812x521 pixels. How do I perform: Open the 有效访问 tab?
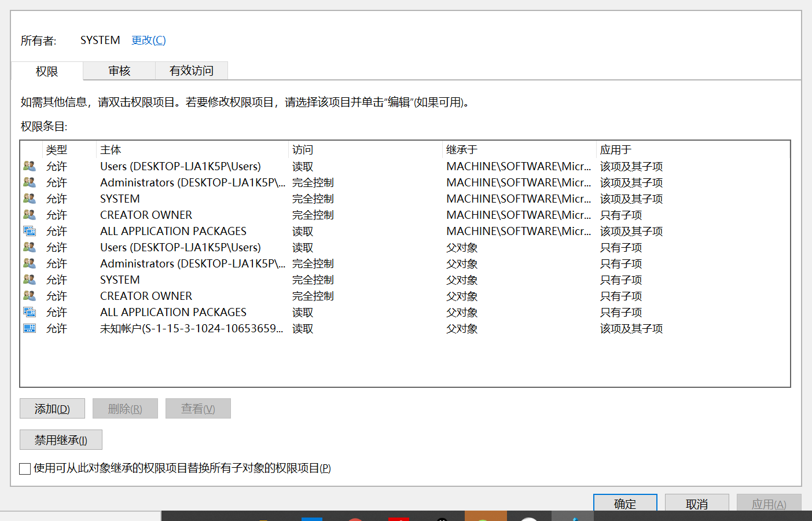pyautogui.click(x=192, y=71)
